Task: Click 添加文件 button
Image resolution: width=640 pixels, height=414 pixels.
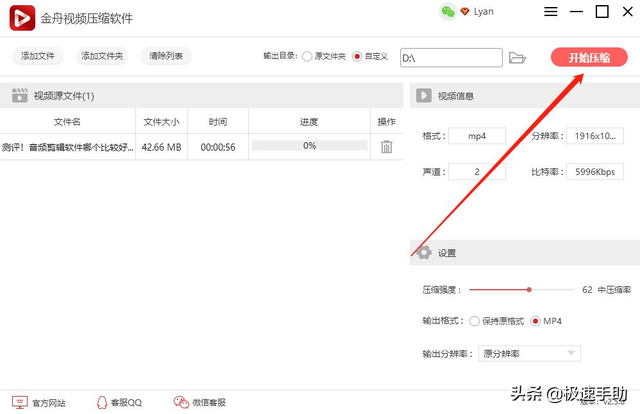Action: (x=38, y=56)
